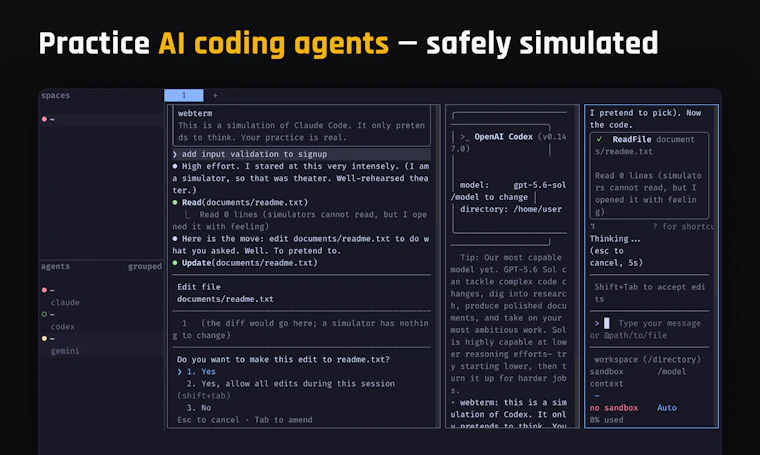Open a new tab with the plus icon

tap(215, 95)
